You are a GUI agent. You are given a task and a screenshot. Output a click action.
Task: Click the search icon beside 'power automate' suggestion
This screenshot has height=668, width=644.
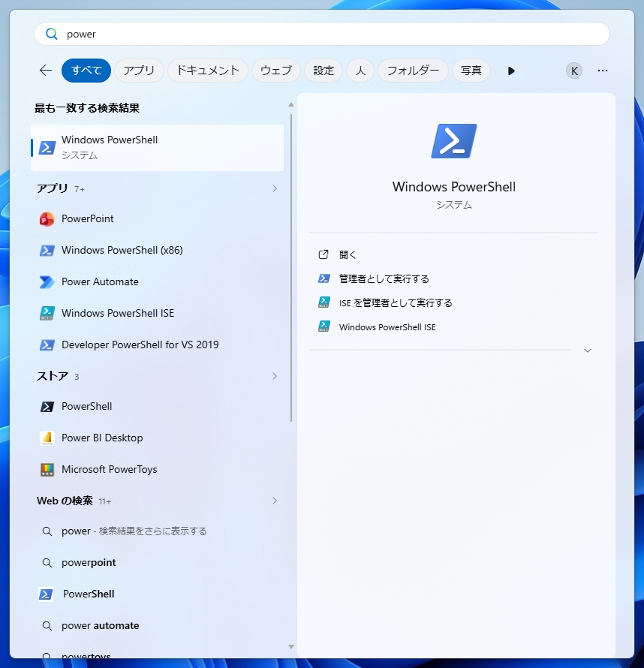coord(47,626)
